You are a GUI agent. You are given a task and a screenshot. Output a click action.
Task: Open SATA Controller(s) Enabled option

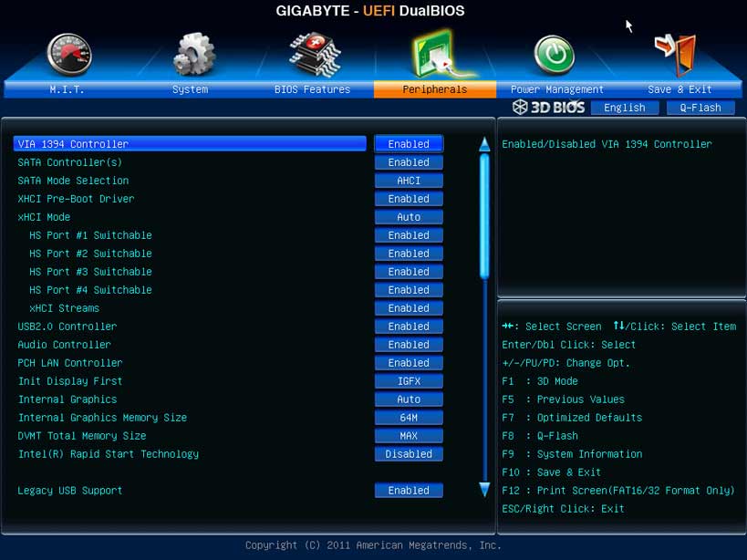tap(409, 162)
